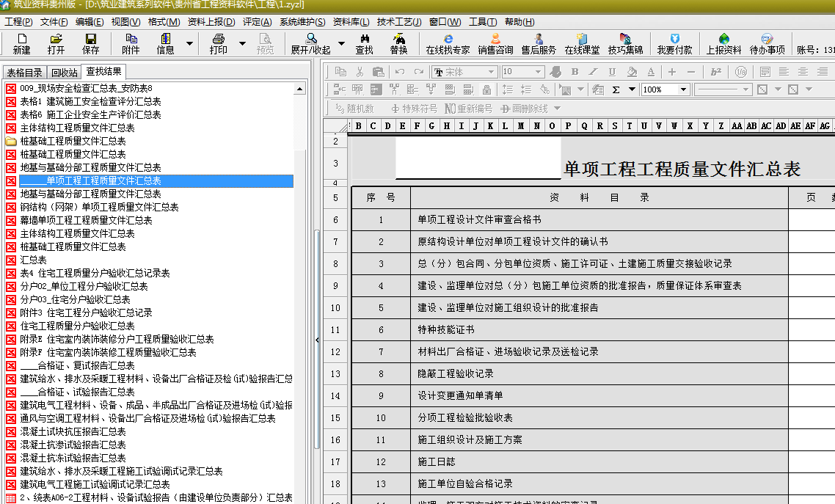835x504 pixels.
Task: Open the 技术工艺(J) menu
Action: pyautogui.click(x=399, y=22)
